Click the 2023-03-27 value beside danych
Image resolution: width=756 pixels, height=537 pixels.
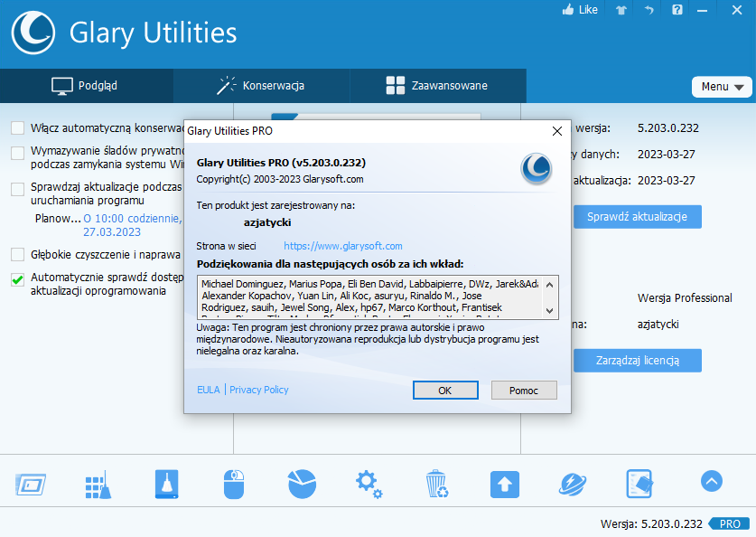coord(667,155)
